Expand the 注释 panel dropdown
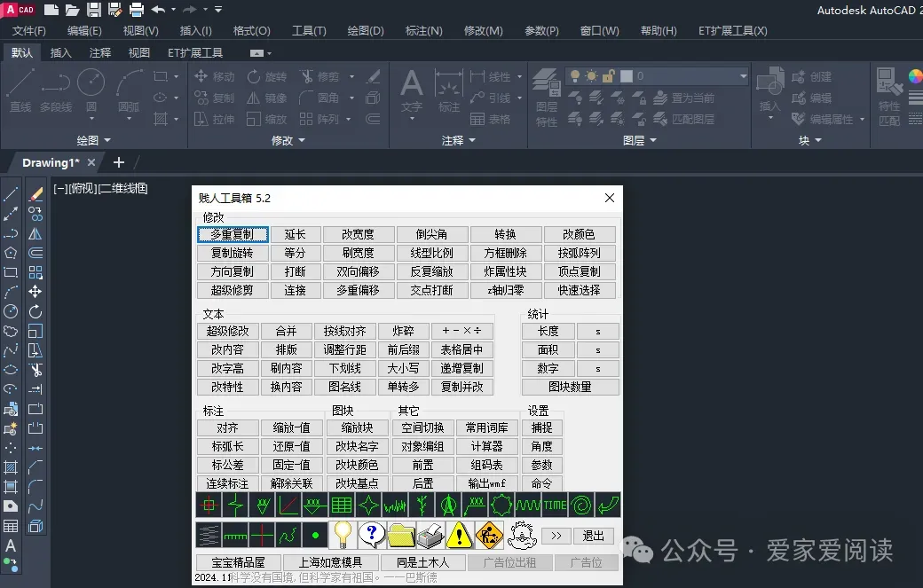The height and width of the screenshot is (588, 923). tap(459, 140)
